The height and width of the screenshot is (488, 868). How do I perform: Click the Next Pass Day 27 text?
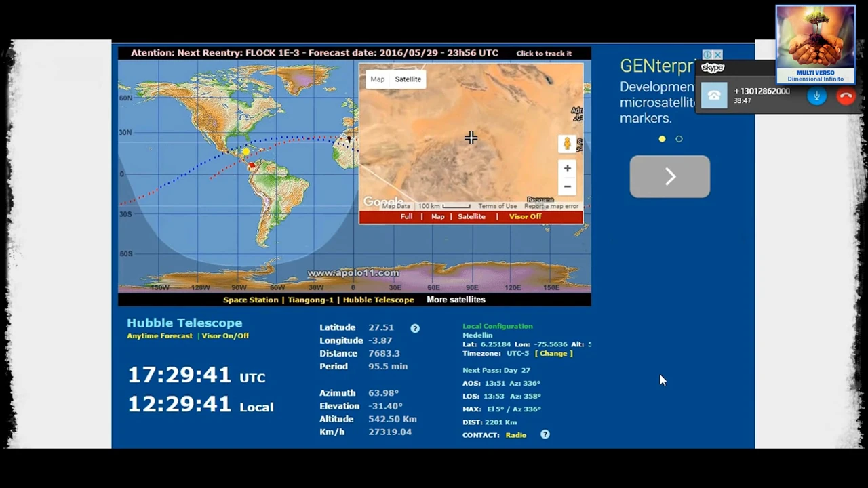[x=496, y=370]
